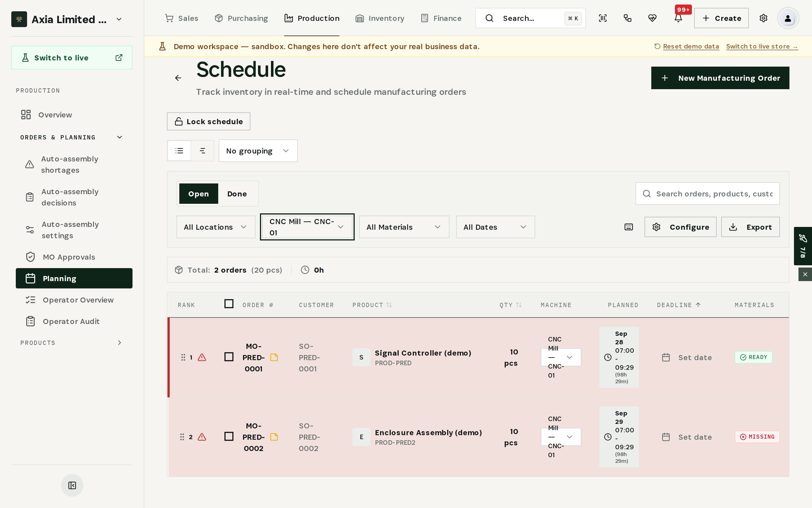Open keyboard shortcuts icon near Configure

(628, 227)
